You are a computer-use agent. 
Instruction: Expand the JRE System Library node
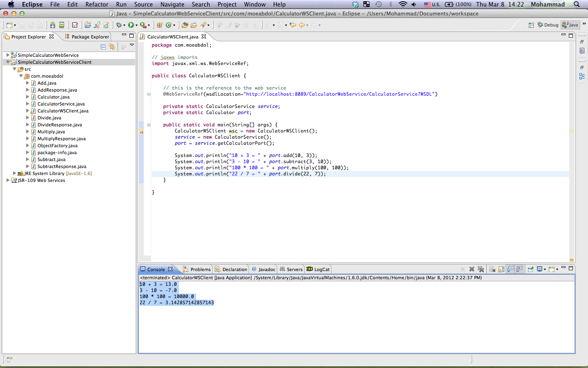pos(14,173)
